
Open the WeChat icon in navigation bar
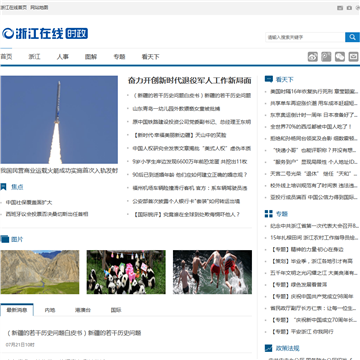click(x=340, y=57)
